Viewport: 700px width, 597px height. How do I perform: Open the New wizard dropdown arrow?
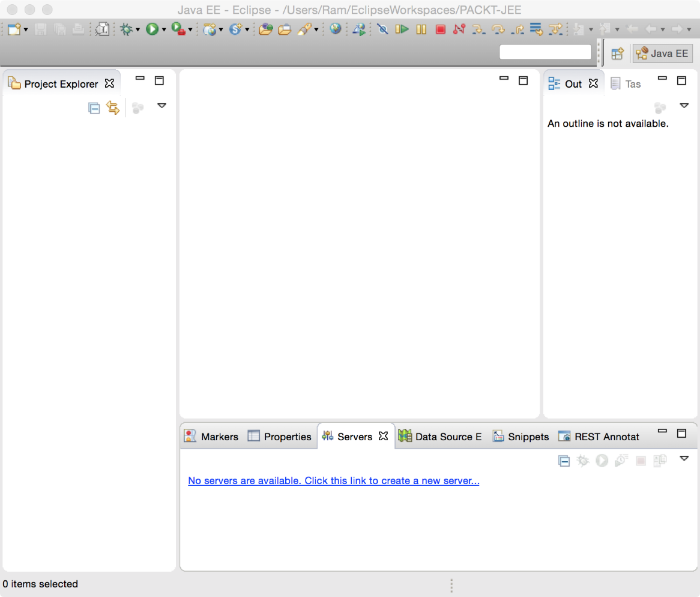coord(26,30)
